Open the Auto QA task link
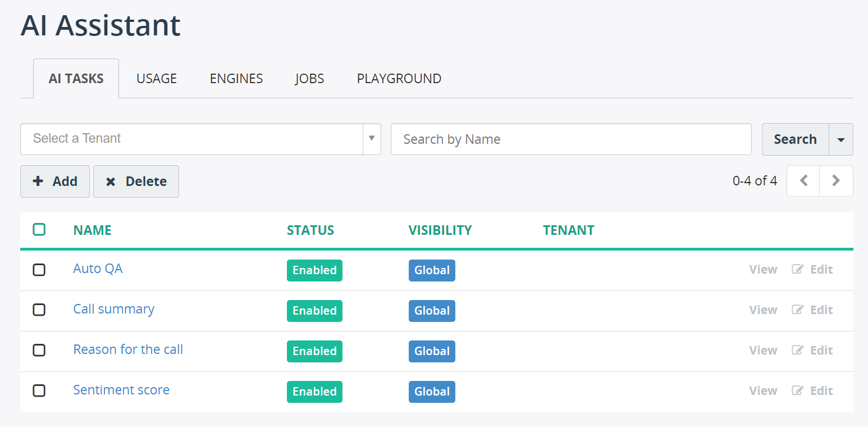Image resolution: width=868 pixels, height=427 pixels. coord(98,269)
